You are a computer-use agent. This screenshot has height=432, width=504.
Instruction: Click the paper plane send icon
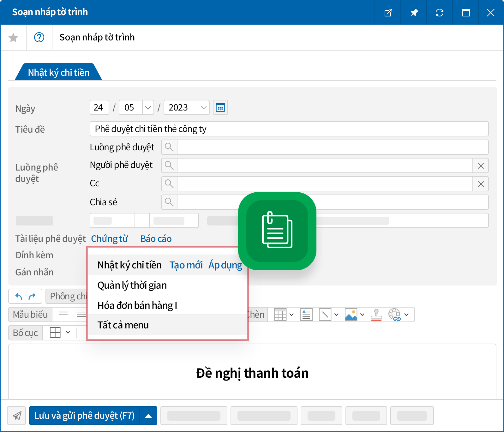click(x=17, y=416)
